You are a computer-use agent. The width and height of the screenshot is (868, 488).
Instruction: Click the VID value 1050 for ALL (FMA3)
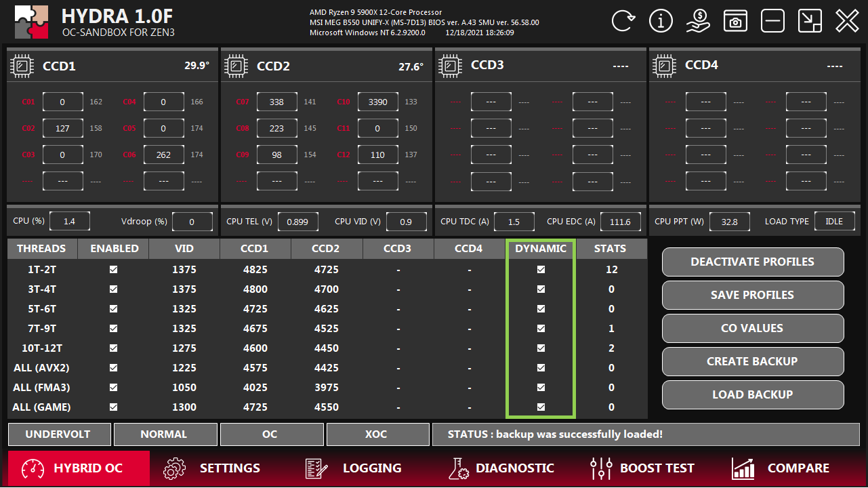[184, 388]
